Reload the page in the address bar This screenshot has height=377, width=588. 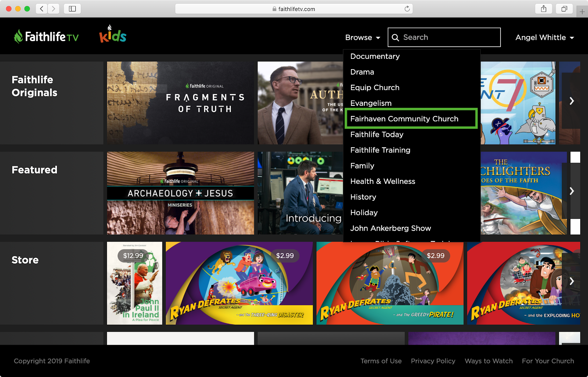click(407, 9)
